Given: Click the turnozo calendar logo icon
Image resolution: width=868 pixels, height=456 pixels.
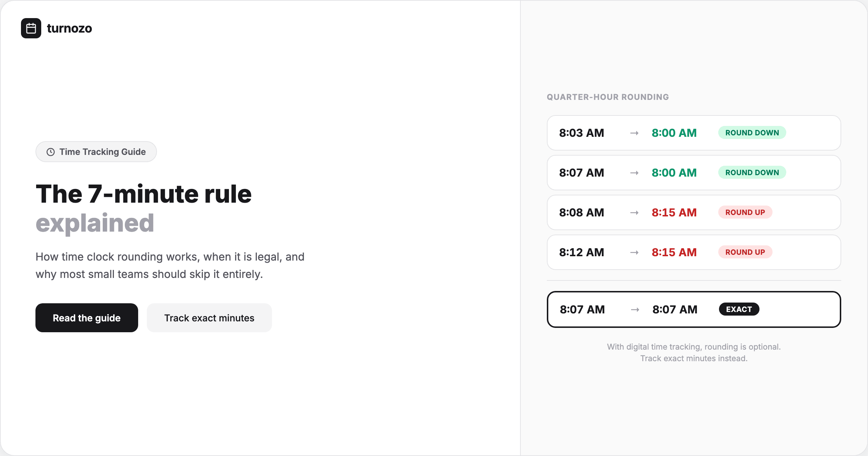Looking at the screenshot, I should [31, 28].
